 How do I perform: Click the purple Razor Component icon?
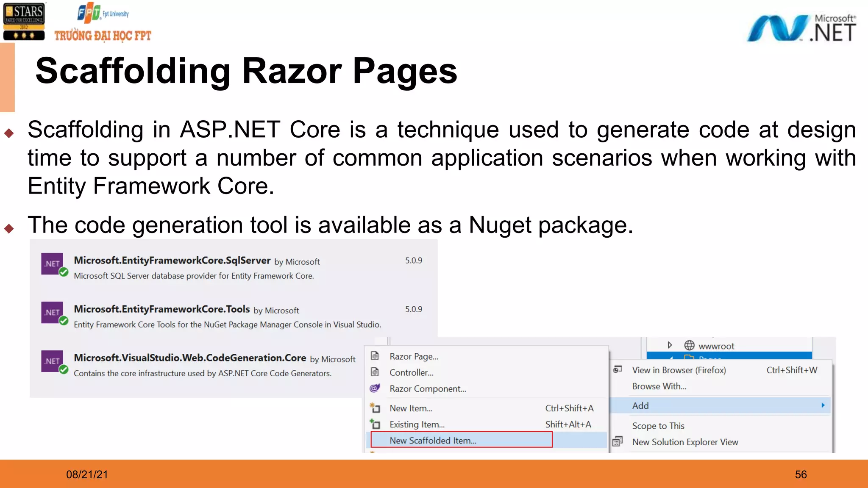(375, 388)
